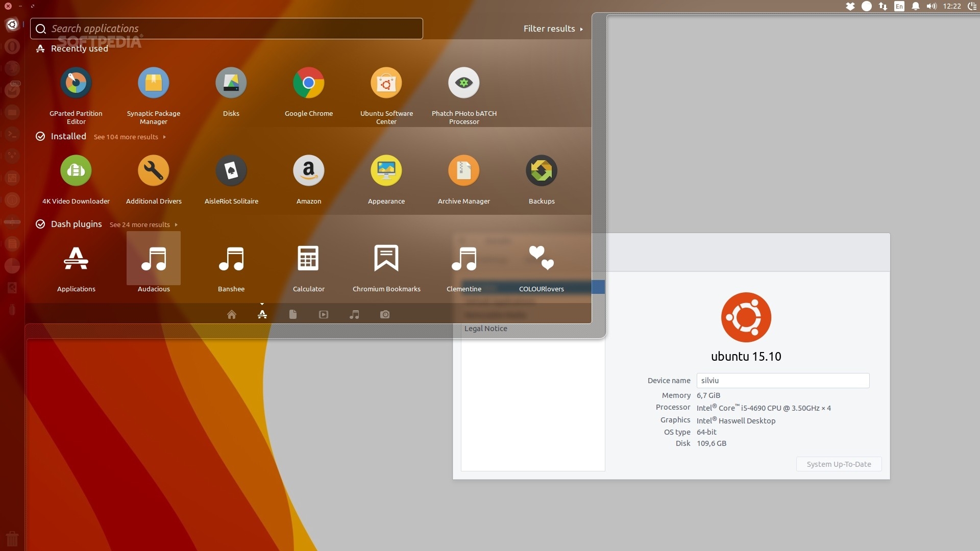Click the System Up-To-Date button
The image size is (980, 551).
pos(839,464)
